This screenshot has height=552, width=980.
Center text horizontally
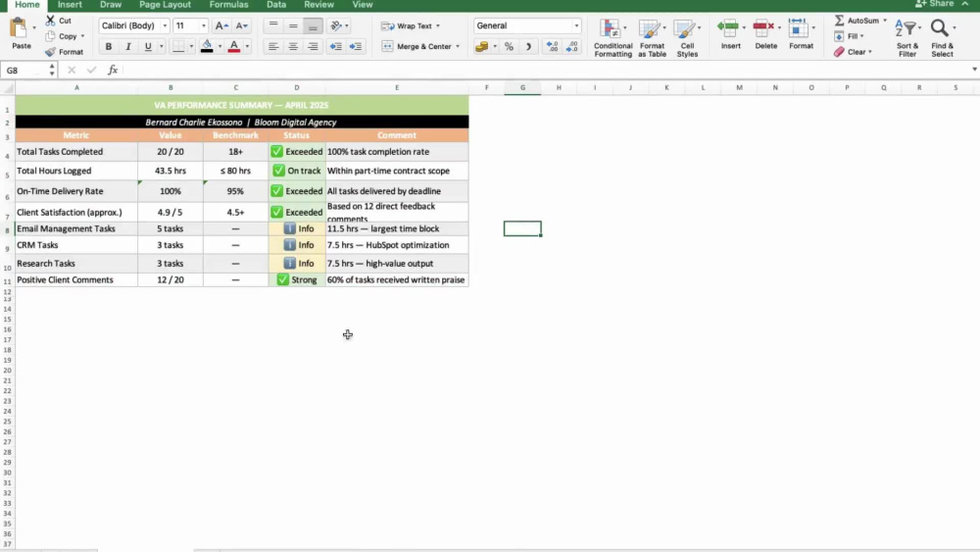293,46
